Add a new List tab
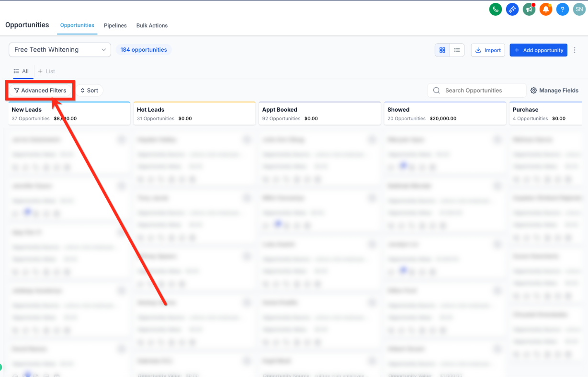 point(46,71)
